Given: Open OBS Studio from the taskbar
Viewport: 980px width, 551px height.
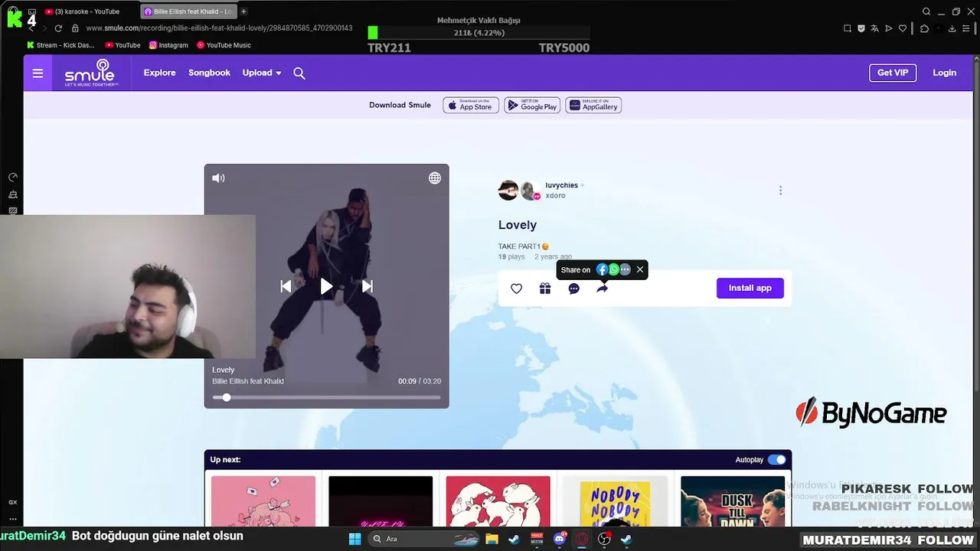Looking at the screenshot, I should point(604,539).
